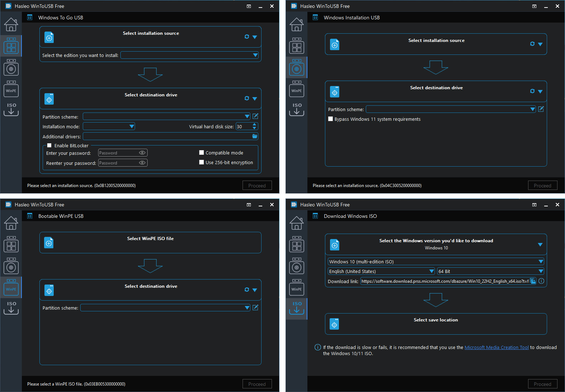
Task: Open the Microsoft Media Creation Tool link
Action: click(497, 347)
